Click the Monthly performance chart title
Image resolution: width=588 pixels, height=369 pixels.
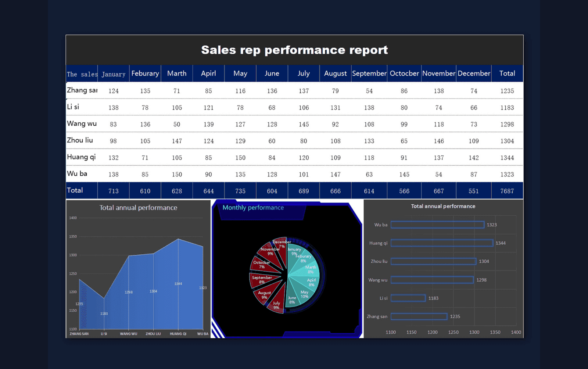tap(253, 207)
